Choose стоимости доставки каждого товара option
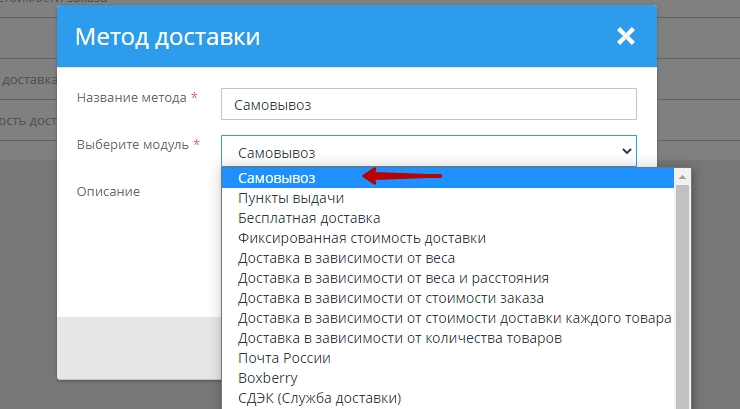The height and width of the screenshot is (409, 740). pos(454,318)
